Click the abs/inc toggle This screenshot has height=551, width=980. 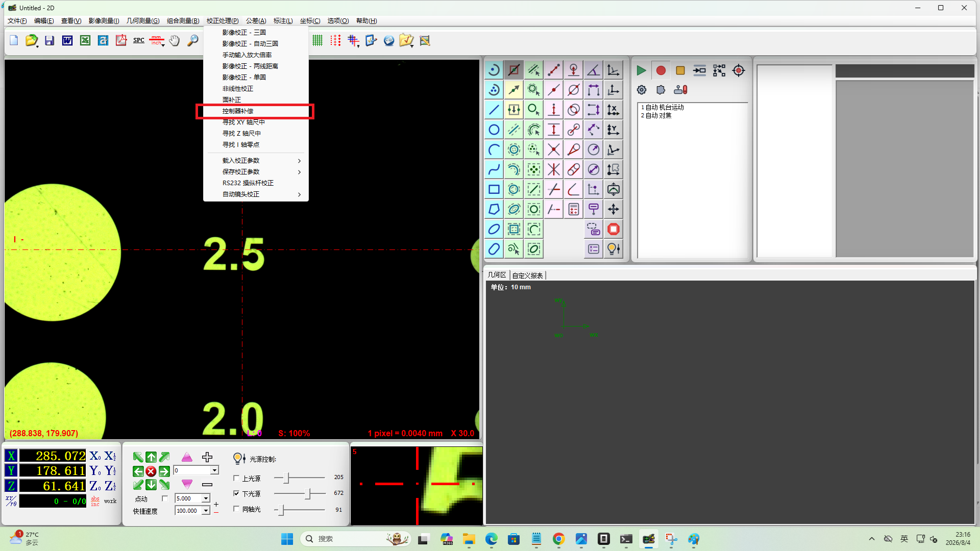95,501
